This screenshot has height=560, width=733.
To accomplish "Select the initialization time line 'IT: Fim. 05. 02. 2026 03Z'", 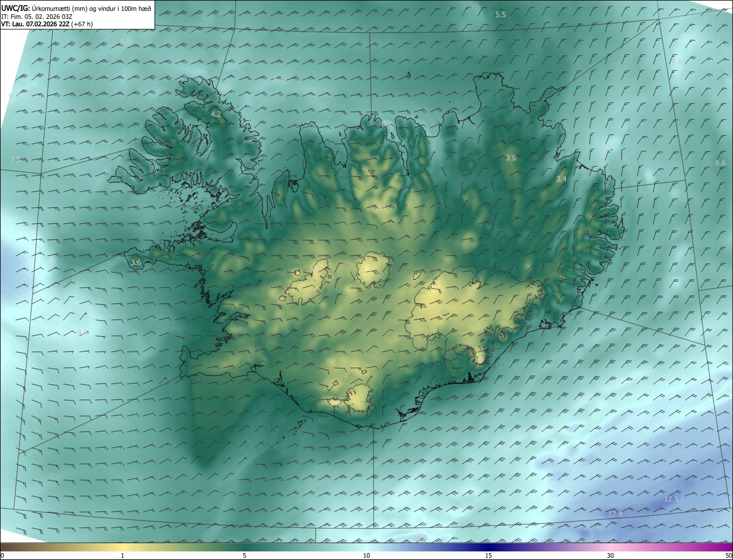I will [x=37, y=16].
